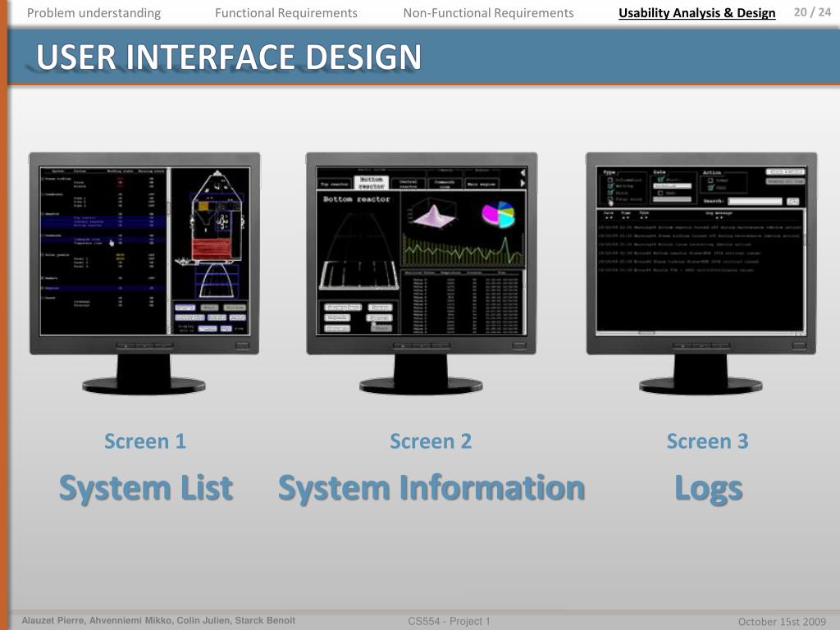Click the Screen 1 label
This screenshot has height=630, width=840.
(145, 441)
